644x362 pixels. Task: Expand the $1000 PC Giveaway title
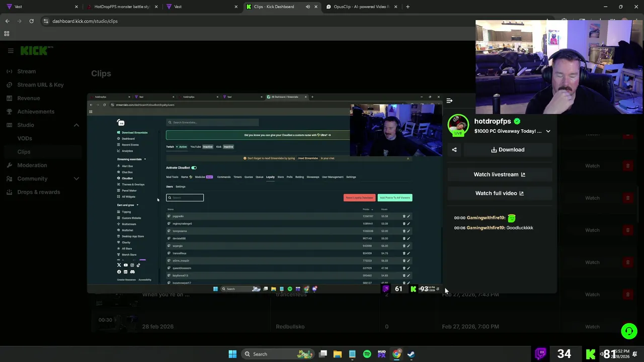pos(548,131)
